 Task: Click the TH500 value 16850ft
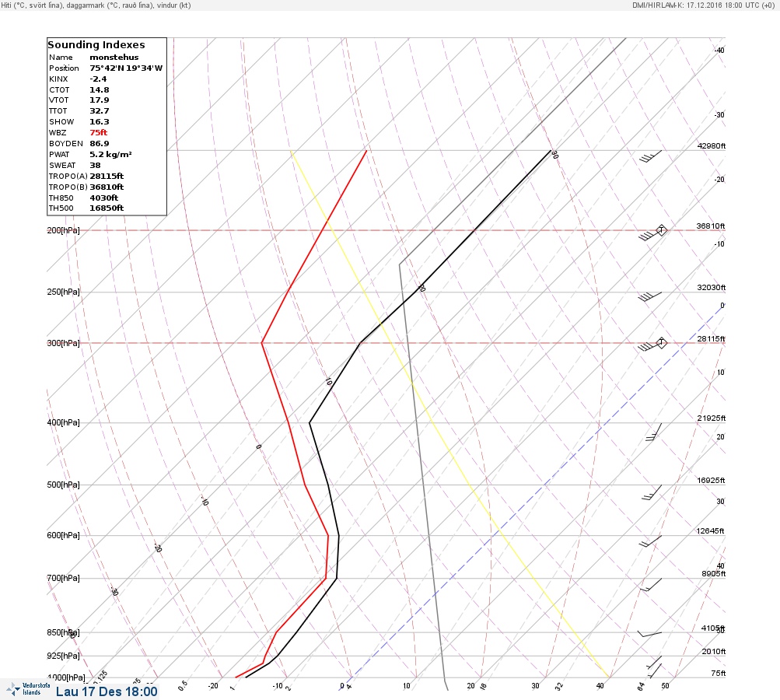tap(107, 208)
